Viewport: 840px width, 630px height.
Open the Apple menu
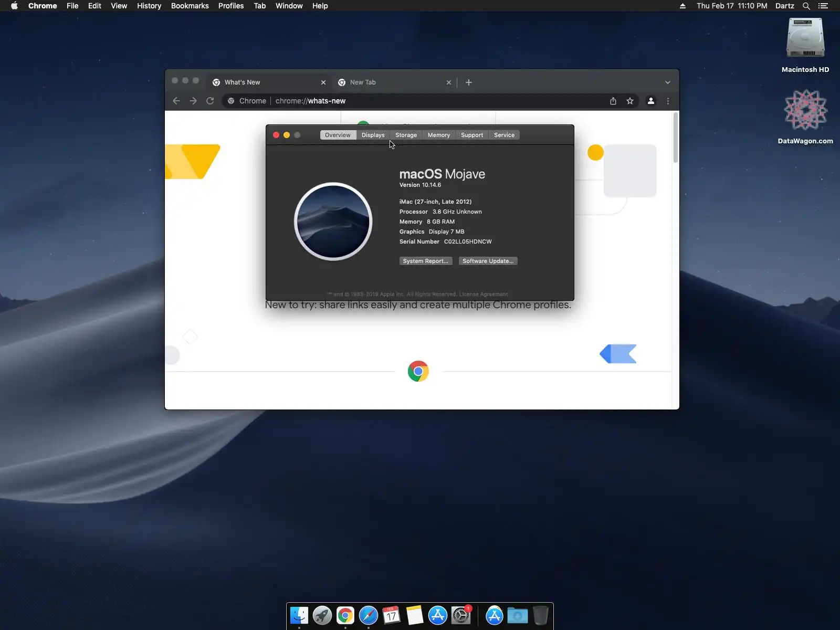(x=14, y=6)
